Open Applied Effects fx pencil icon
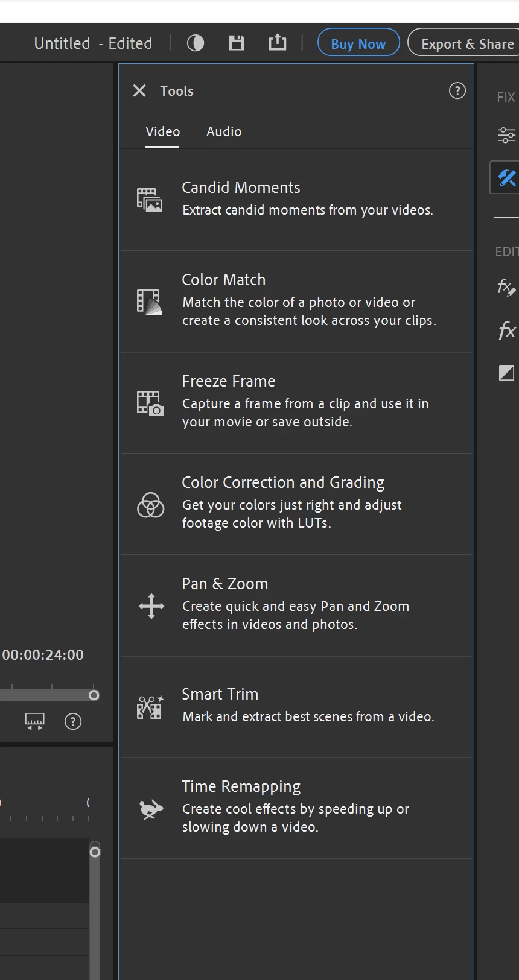Screen dimensions: 519x980 tap(506, 288)
